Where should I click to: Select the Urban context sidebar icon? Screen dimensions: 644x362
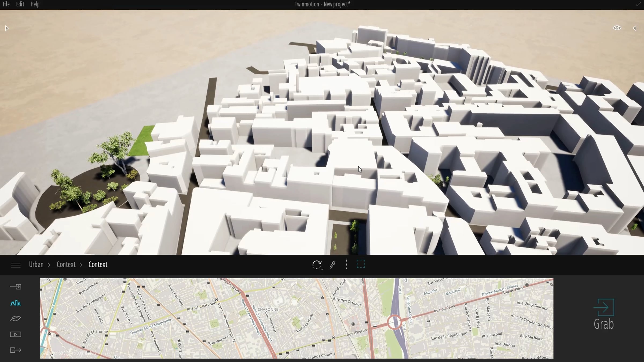click(16, 303)
